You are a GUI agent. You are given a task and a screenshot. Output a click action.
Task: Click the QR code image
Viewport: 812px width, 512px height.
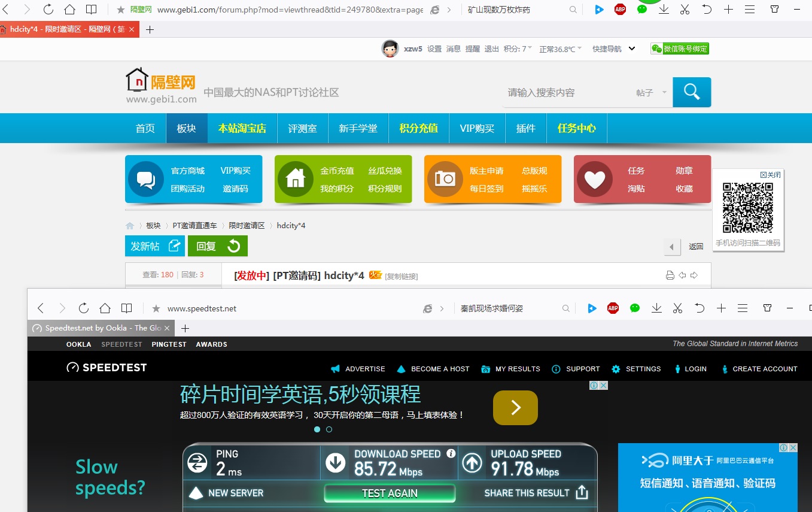748,208
